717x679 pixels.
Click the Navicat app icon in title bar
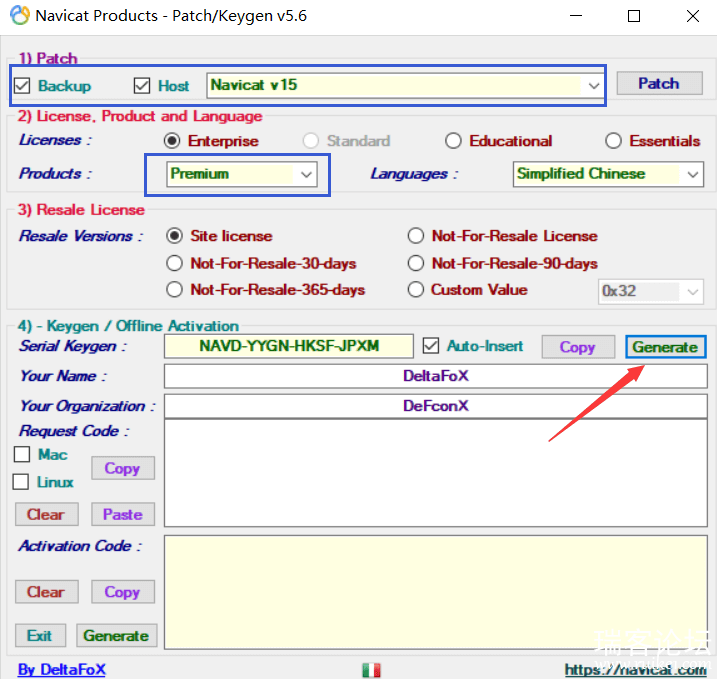[20, 16]
